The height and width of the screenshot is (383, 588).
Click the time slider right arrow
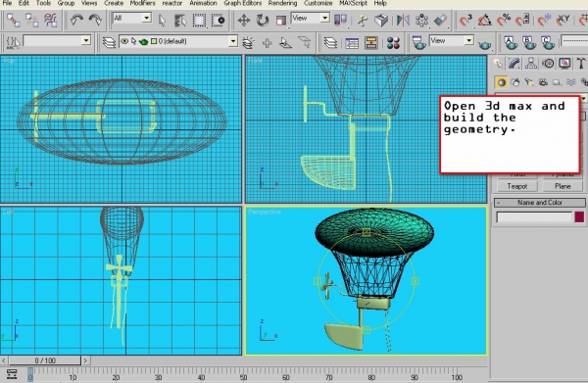coord(85,360)
